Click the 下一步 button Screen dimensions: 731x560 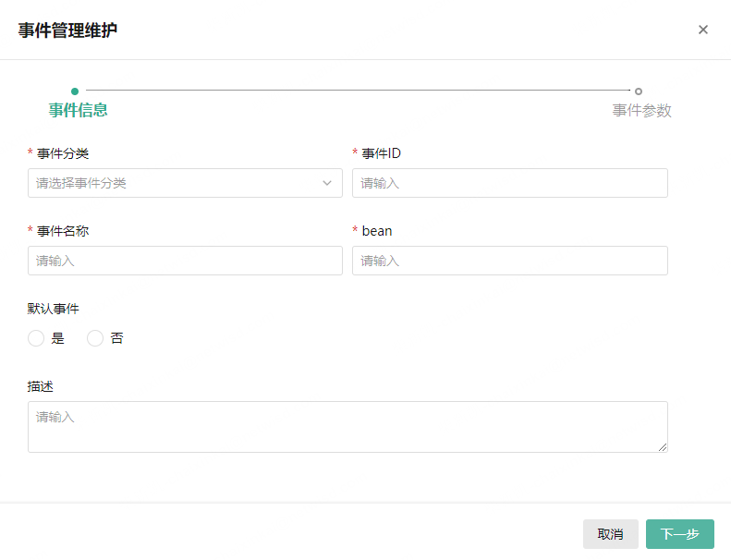click(x=679, y=534)
